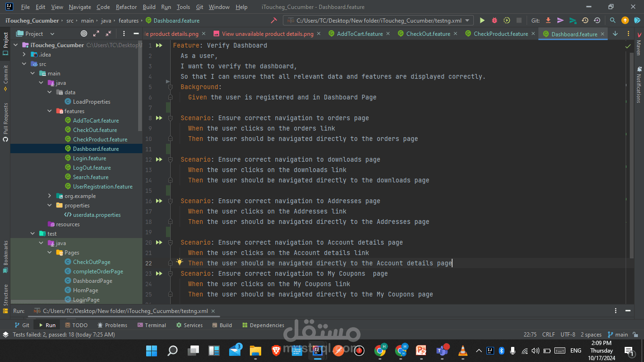Toggle the Maven tool window
Screen dimensions: 644x362
638,43
